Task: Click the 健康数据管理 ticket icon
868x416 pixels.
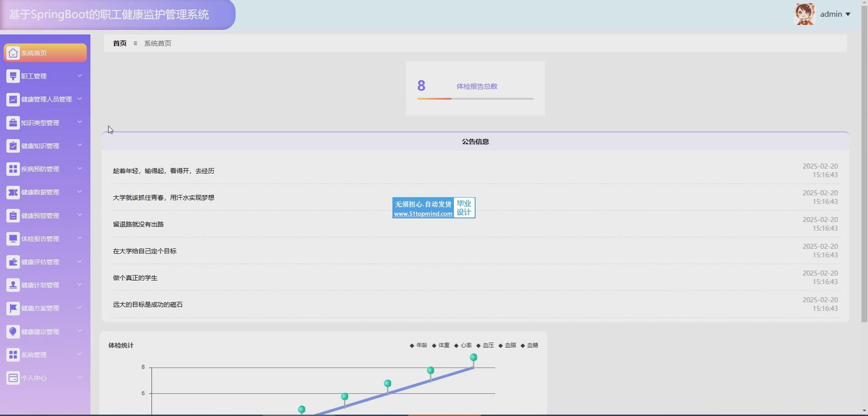Action: click(13, 192)
